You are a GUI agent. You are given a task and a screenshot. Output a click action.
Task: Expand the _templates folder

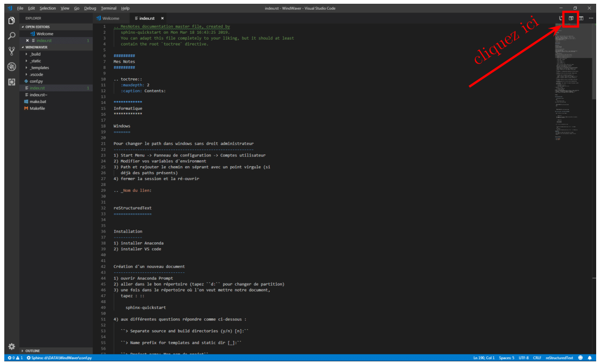coord(40,68)
